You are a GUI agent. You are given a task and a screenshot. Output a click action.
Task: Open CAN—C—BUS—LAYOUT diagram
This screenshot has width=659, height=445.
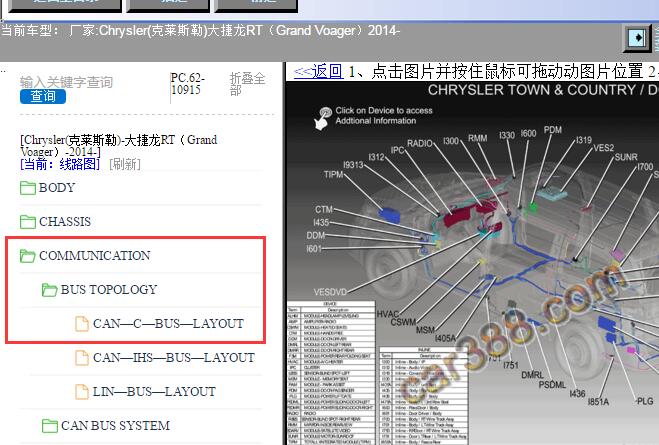click(x=168, y=324)
